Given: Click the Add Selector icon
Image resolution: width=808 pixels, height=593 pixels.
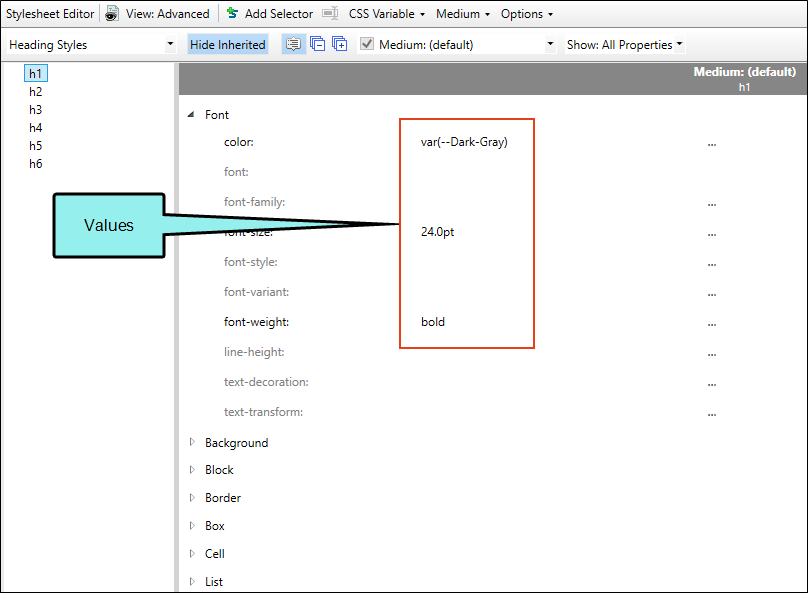Looking at the screenshot, I should click(232, 14).
